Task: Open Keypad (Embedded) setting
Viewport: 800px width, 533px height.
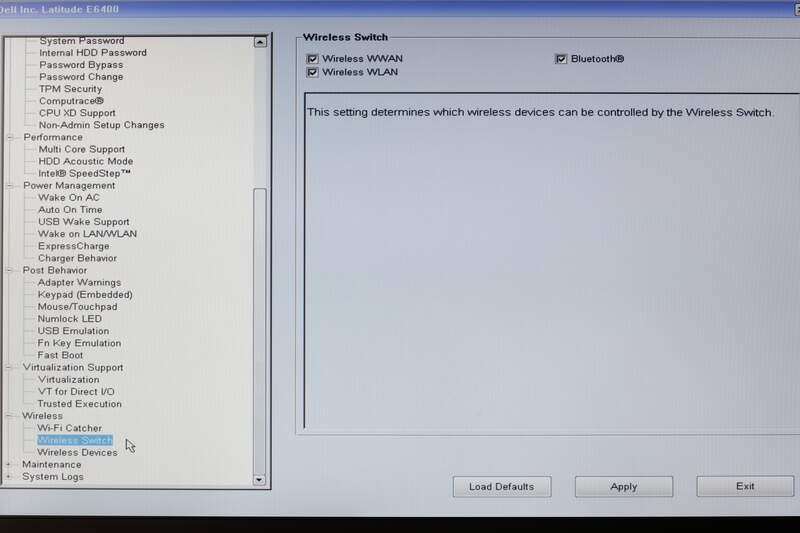Action: 85,295
